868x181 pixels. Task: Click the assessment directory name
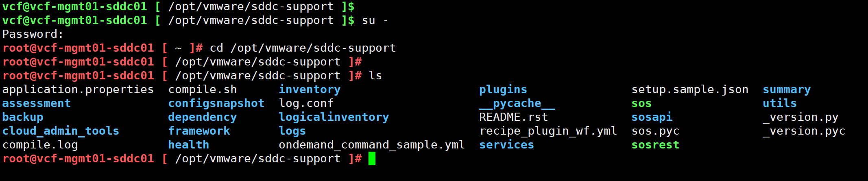click(x=37, y=103)
